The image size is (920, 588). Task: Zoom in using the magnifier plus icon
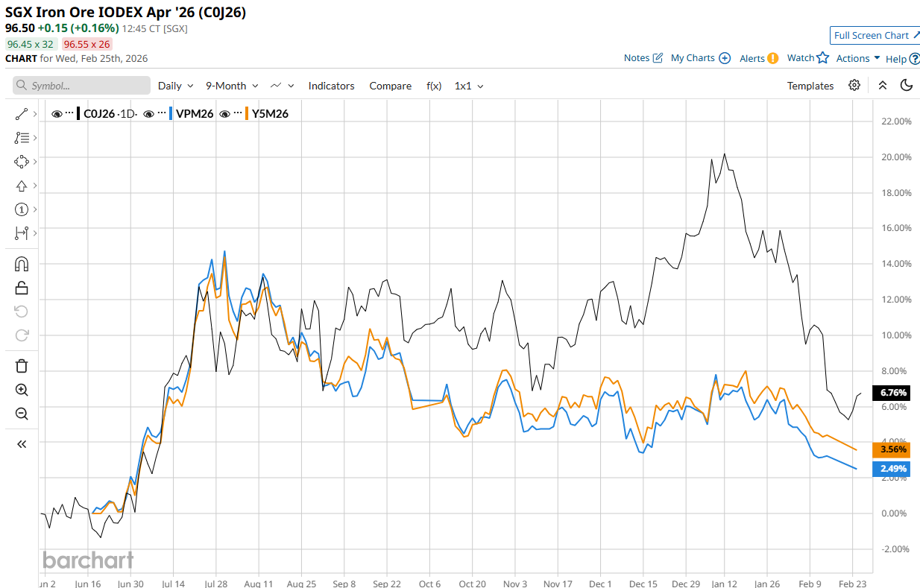coord(21,390)
